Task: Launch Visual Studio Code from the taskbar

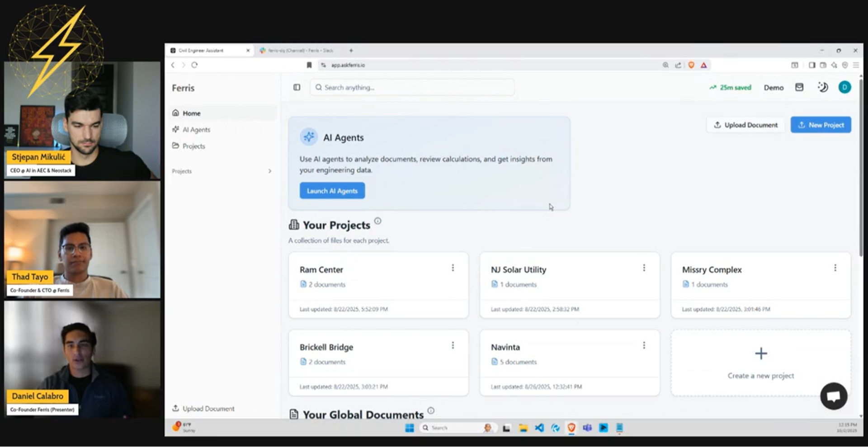Action: click(x=539, y=428)
